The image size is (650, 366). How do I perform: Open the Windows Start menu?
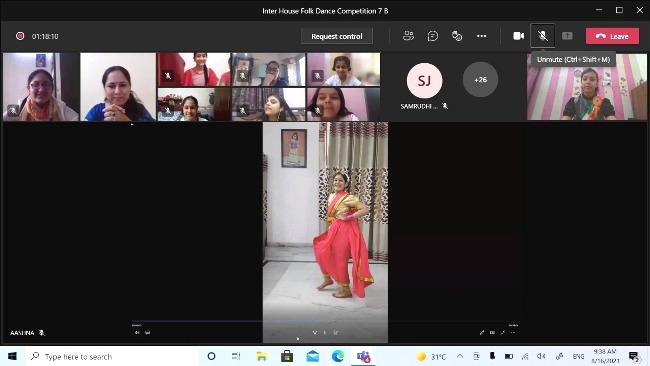click(12, 356)
